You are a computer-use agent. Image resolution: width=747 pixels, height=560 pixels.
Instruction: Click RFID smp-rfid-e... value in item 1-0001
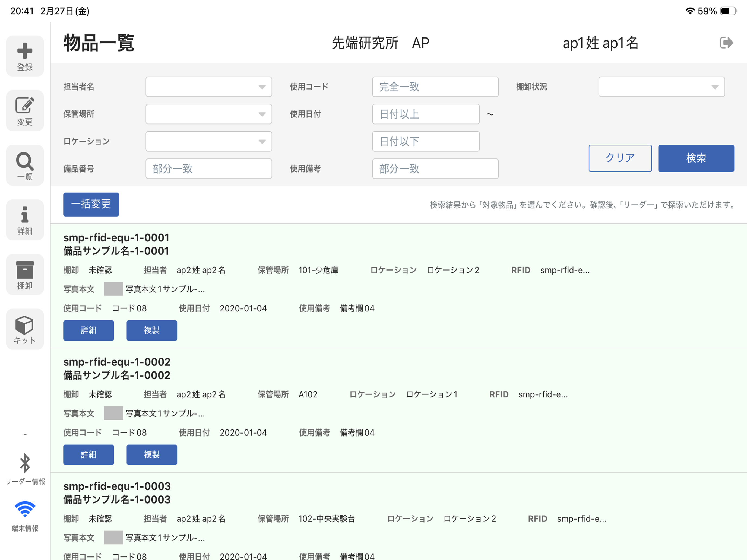tap(565, 270)
